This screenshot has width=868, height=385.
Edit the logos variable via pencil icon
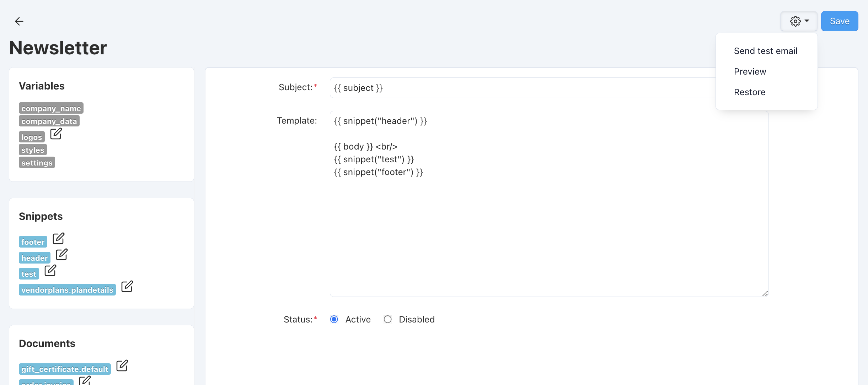pos(56,134)
